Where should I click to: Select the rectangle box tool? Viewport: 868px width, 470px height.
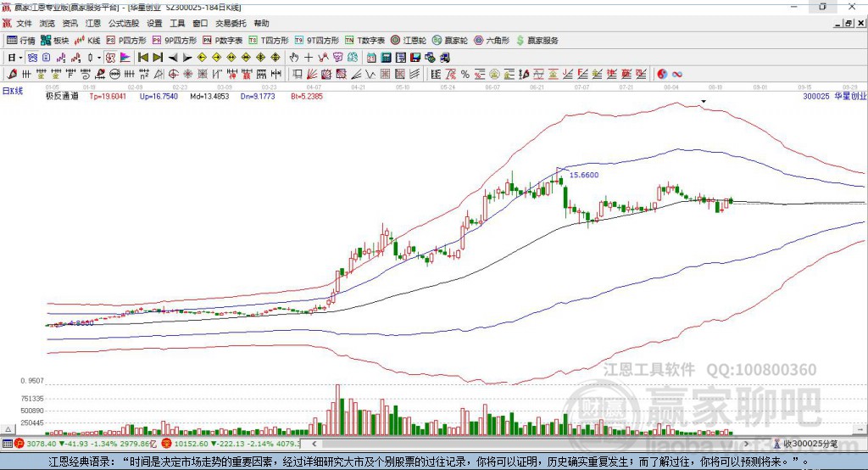tap(298, 75)
